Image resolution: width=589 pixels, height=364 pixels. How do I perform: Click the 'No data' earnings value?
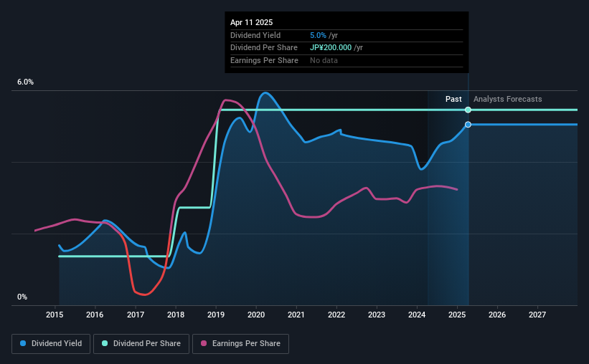324,60
